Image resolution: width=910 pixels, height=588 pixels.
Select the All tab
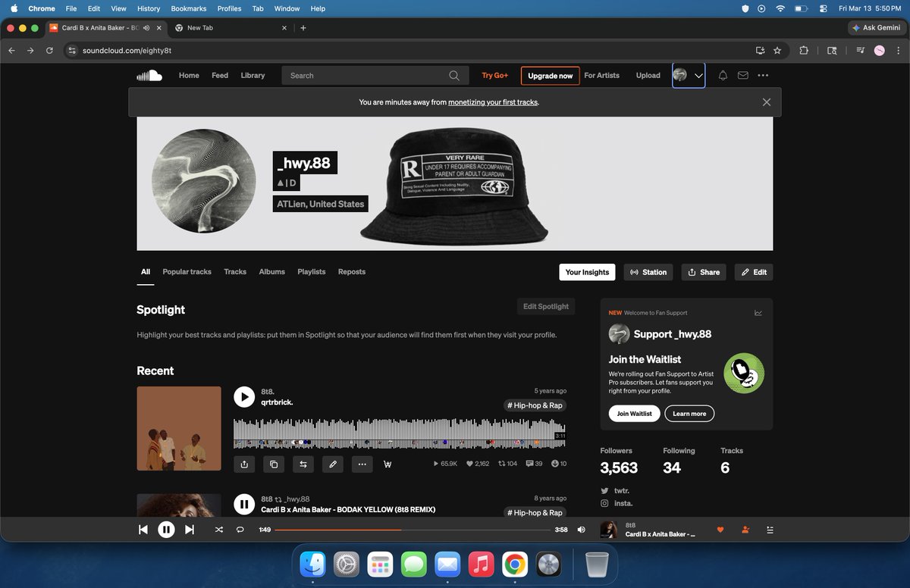146,272
